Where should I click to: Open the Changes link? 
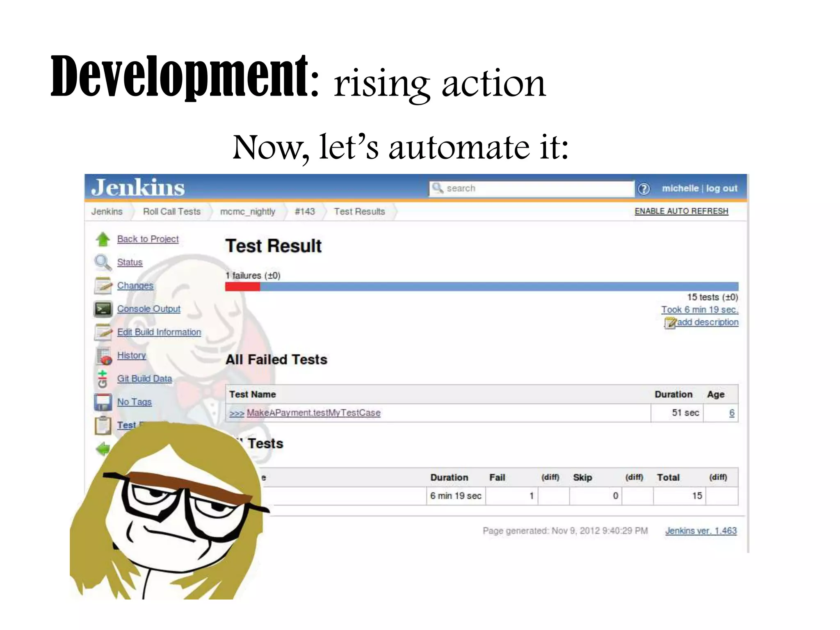(135, 285)
